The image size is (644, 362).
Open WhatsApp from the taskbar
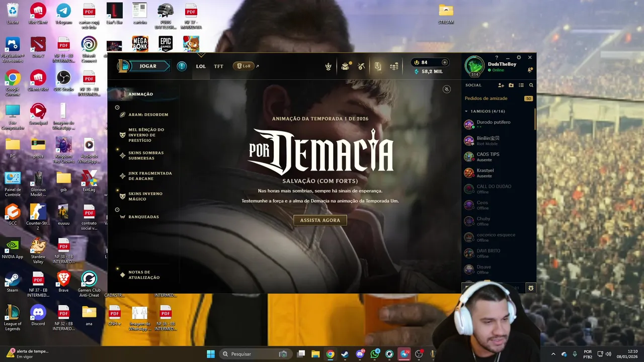click(375, 354)
